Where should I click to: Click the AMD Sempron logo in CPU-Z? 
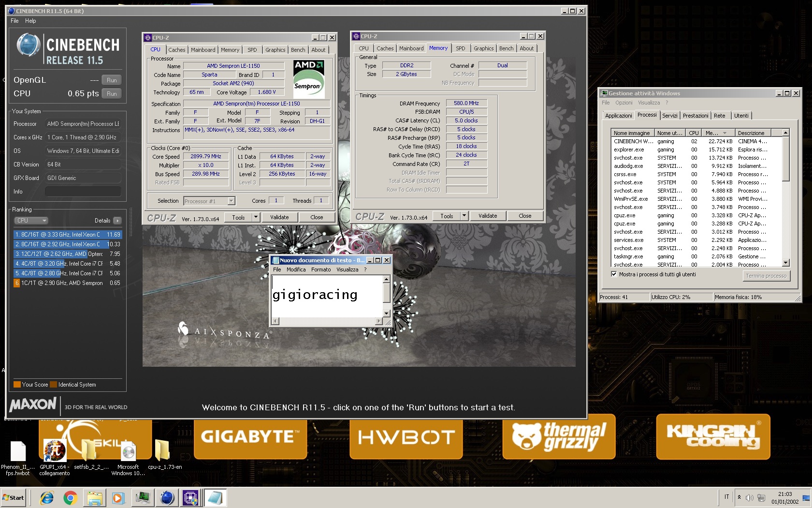308,79
